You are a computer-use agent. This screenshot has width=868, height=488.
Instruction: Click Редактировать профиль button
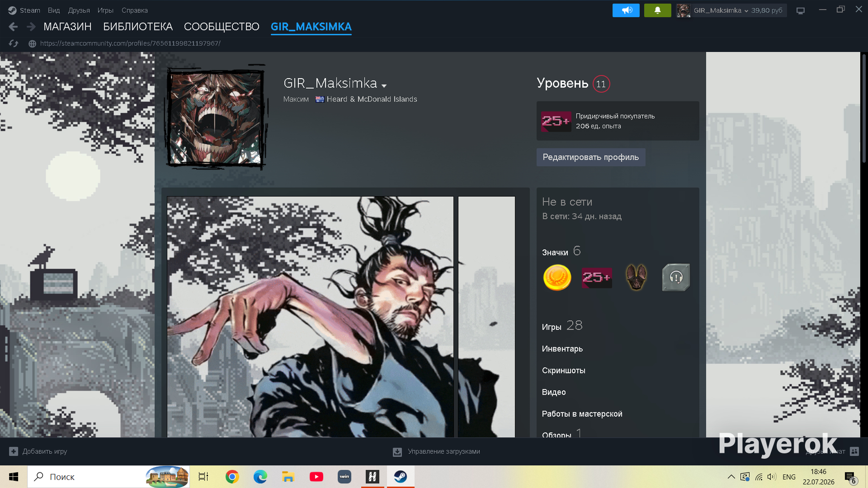click(591, 157)
